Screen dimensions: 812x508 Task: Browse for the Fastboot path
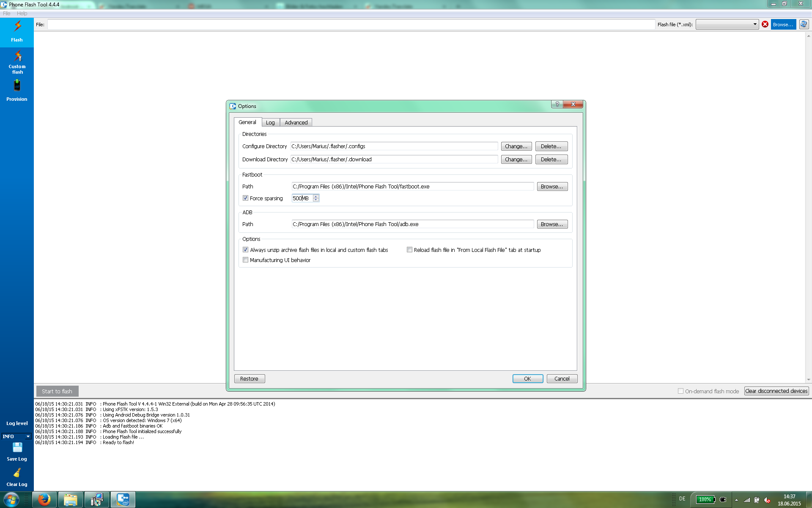[552, 187]
